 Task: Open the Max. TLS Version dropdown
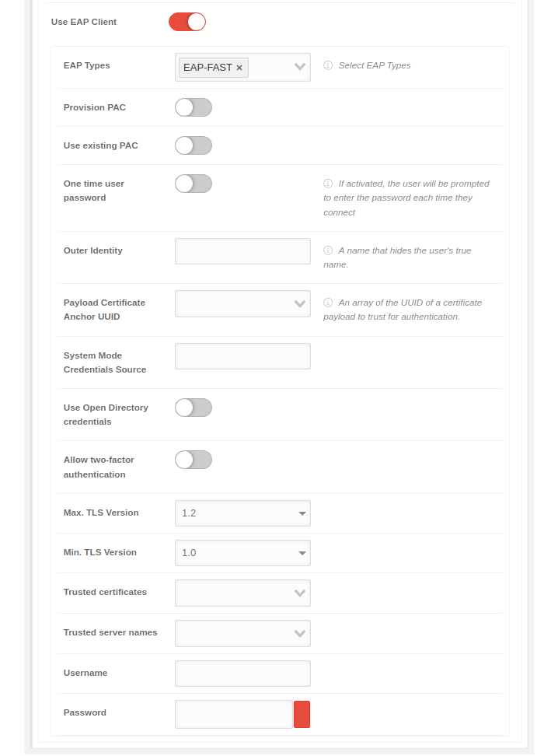pos(242,513)
